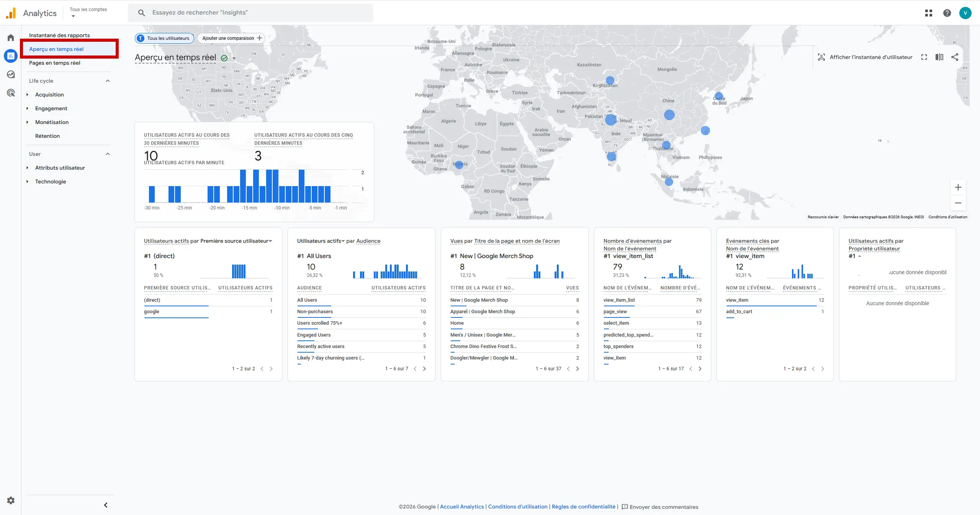
Task: Zoom in on the map
Action: (958, 187)
